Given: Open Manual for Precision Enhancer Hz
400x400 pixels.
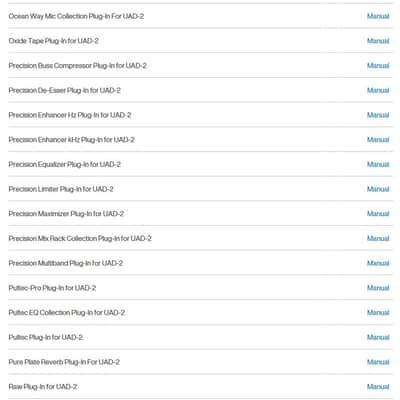Looking at the screenshot, I should point(378,115).
